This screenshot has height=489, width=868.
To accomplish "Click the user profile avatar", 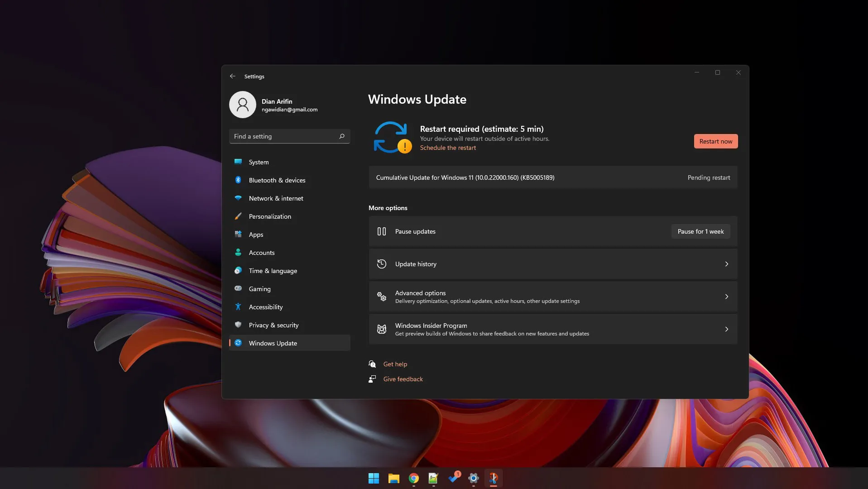I will [x=243, y=105].
